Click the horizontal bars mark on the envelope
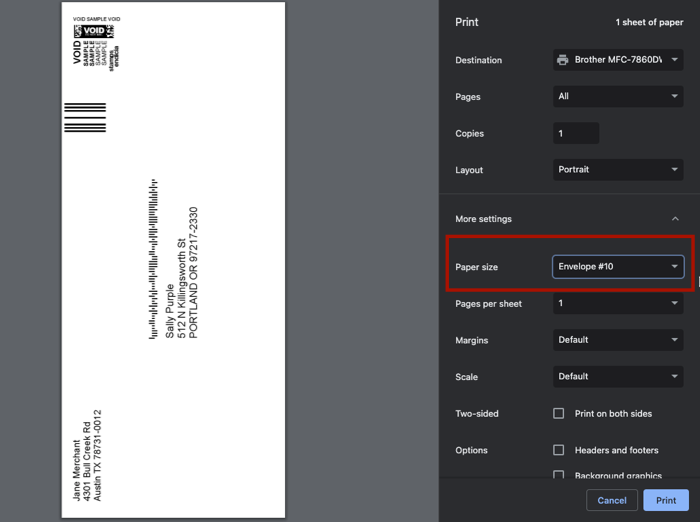 pyautogui.click(x=85, y=117)
